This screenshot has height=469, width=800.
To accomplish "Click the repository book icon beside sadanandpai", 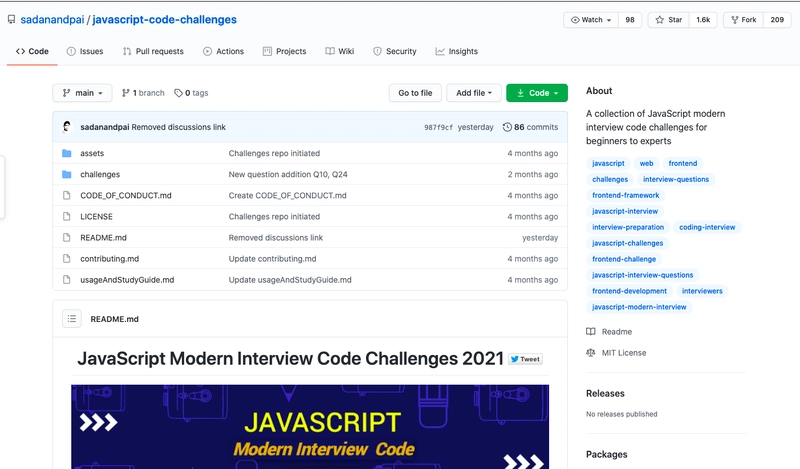I will click(x=11, y=19).
